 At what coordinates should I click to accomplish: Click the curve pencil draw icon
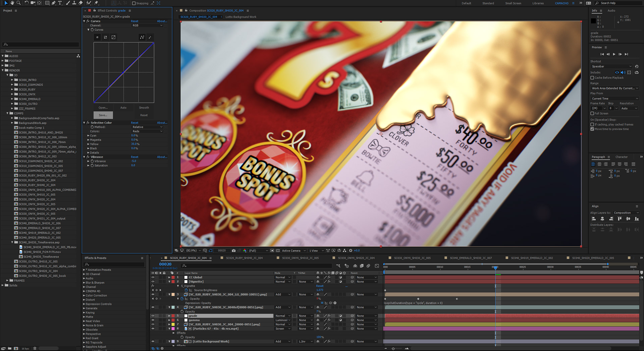click(150, 37)
